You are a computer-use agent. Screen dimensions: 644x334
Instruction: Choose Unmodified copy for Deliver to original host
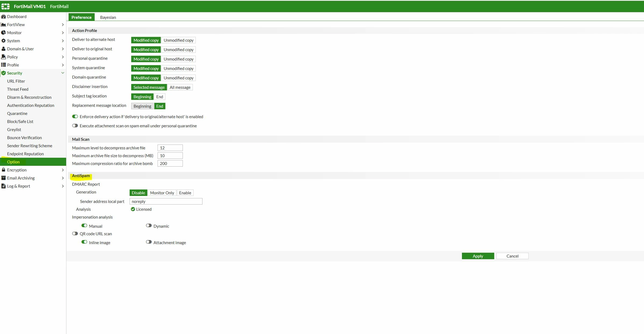coord(179,50)
